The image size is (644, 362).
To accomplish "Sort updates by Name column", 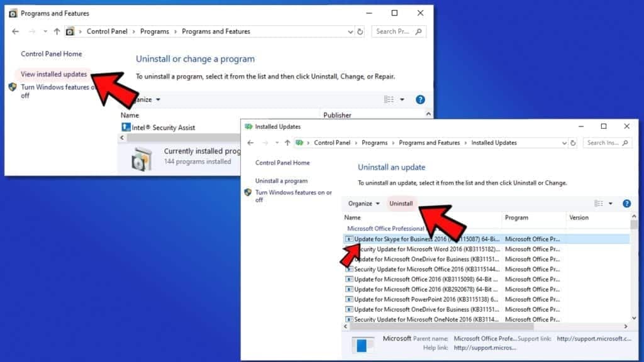I will 352,218.
